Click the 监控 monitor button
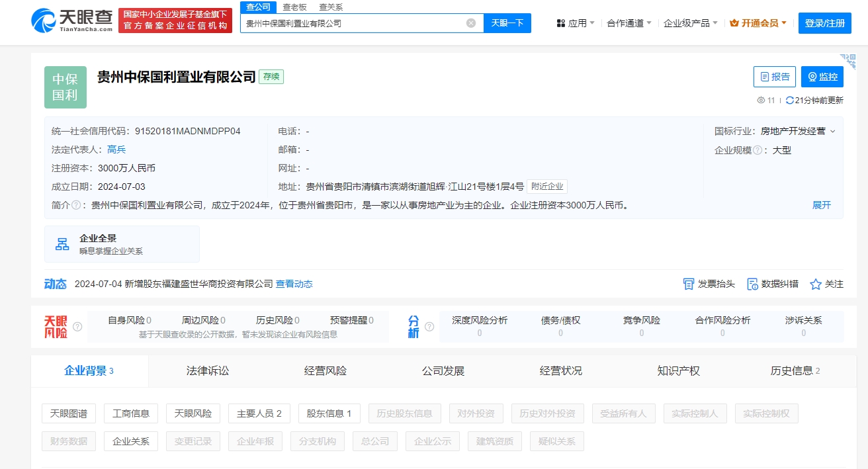The width and height of the screenshot is (868, 469). [822, 77]
